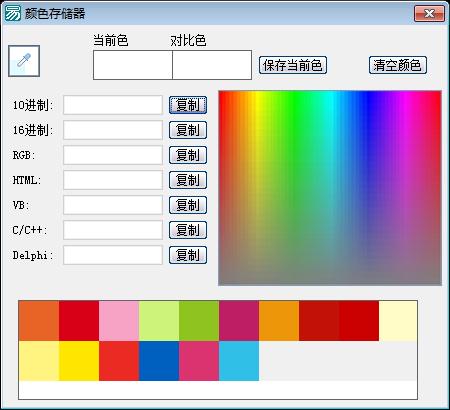Copy the VB color code

[188, 205]
